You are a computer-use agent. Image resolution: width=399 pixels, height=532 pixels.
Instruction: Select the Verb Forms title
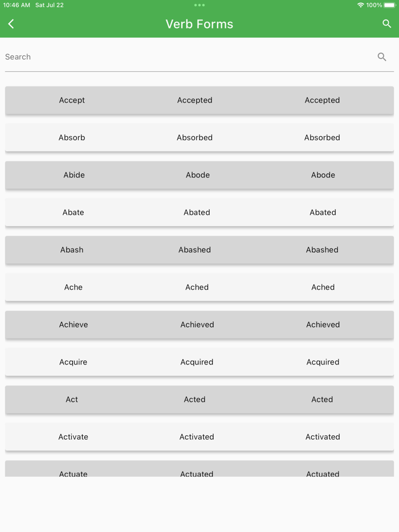click(199, 24)
